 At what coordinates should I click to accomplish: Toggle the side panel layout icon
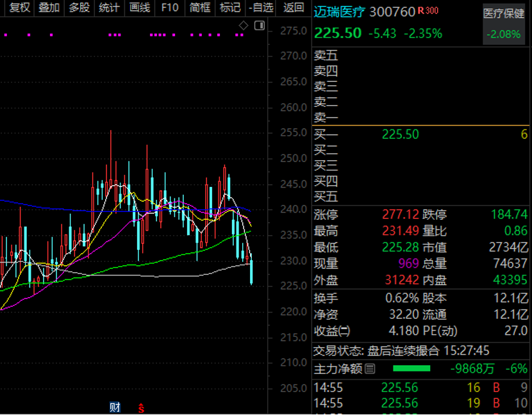click(260, 26)
